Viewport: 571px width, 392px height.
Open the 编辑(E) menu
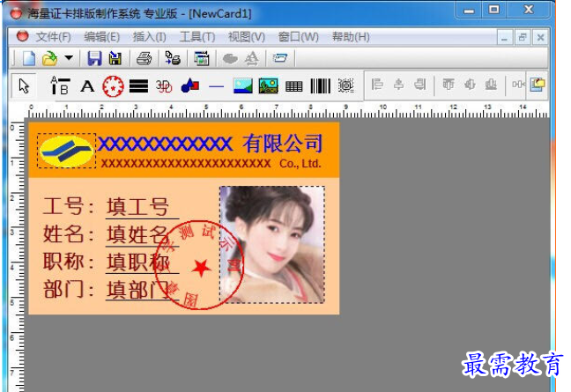pos(101,37)
